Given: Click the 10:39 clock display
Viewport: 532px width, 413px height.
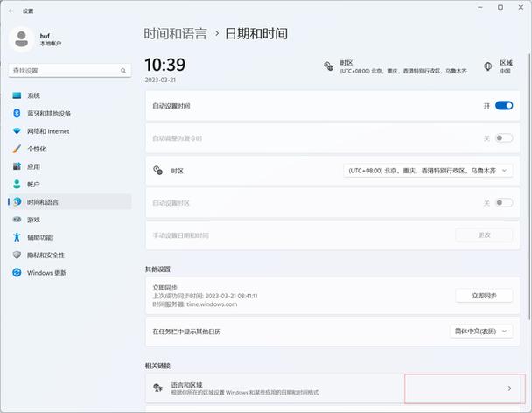Looking at the screenshot, I should point(165,65).
